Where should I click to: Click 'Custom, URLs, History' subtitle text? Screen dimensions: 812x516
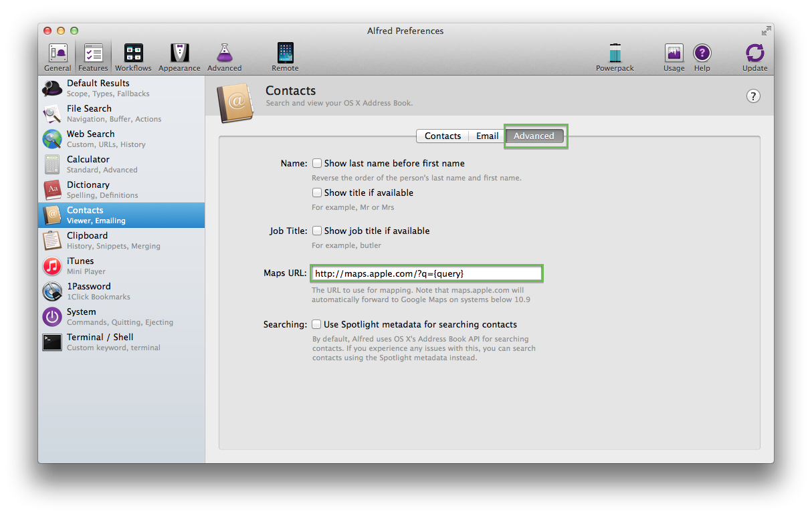[x=106, y=144]
